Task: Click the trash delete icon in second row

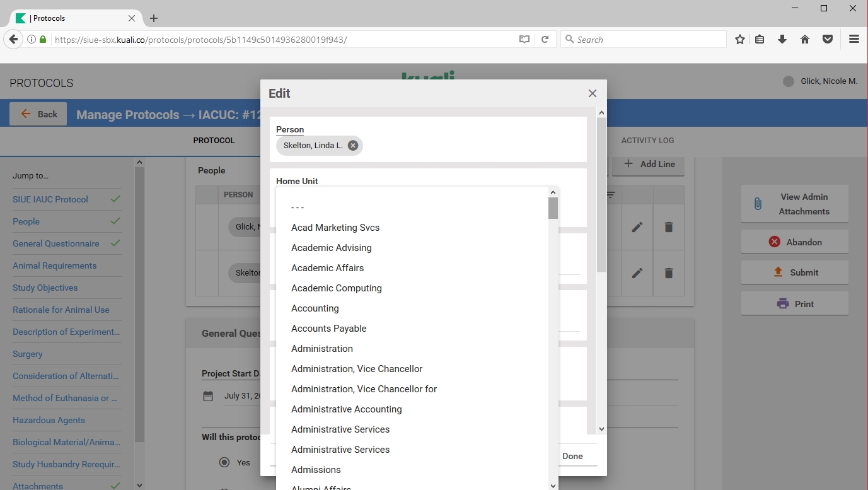Action: click(668, 273)
